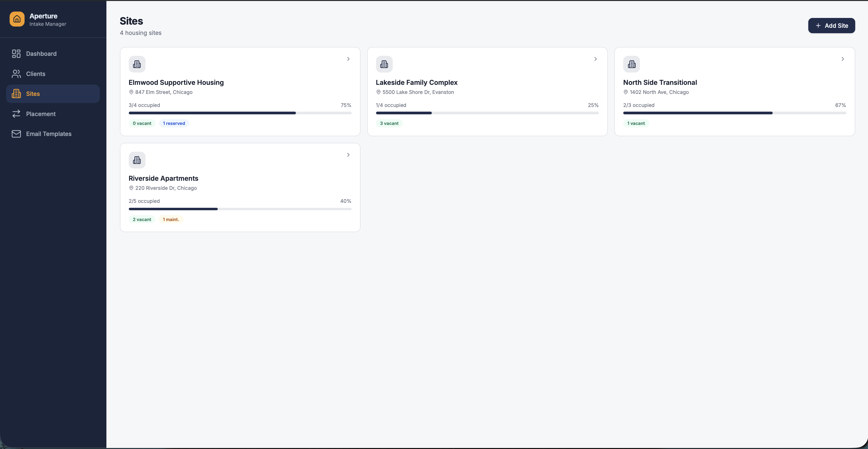Click the '2/5 occupied' text on Riverside

coord(144,201)
